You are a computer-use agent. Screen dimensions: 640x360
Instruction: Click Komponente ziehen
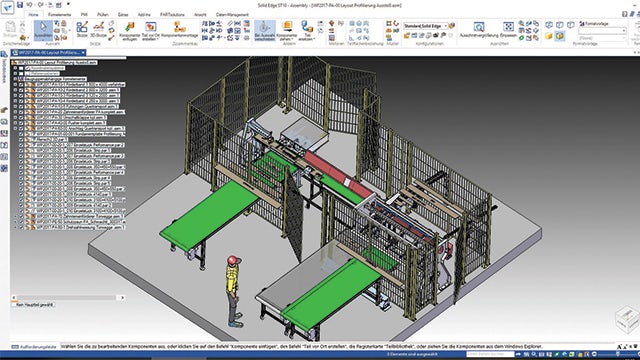click(287, 31)
